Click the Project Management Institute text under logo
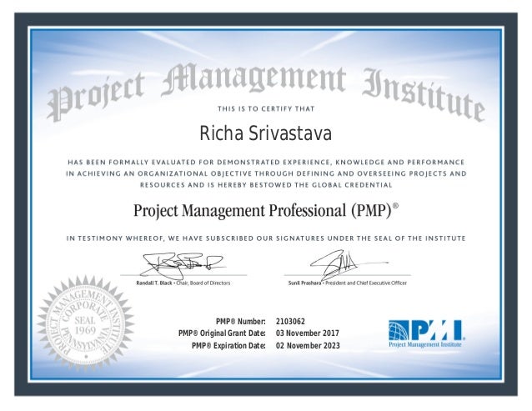The image size is (532, 411). click(x=425, y=344)
